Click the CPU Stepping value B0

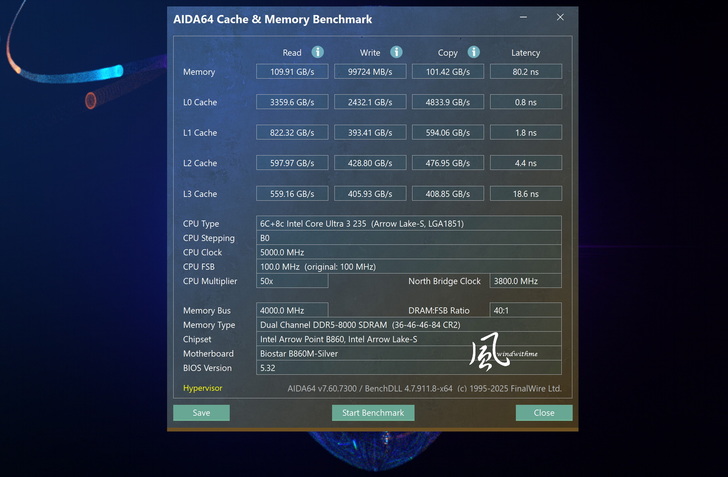coord(409,238)
